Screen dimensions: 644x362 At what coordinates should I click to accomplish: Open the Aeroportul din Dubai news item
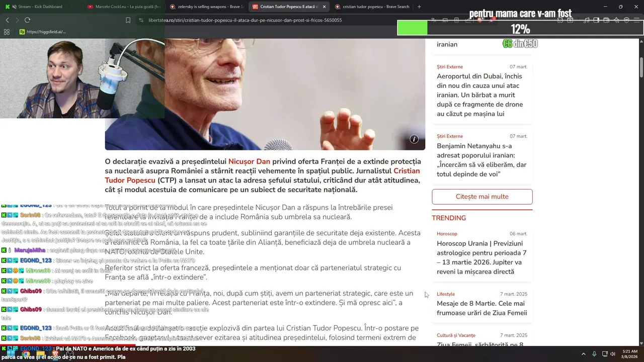click(x=482, y=95)
